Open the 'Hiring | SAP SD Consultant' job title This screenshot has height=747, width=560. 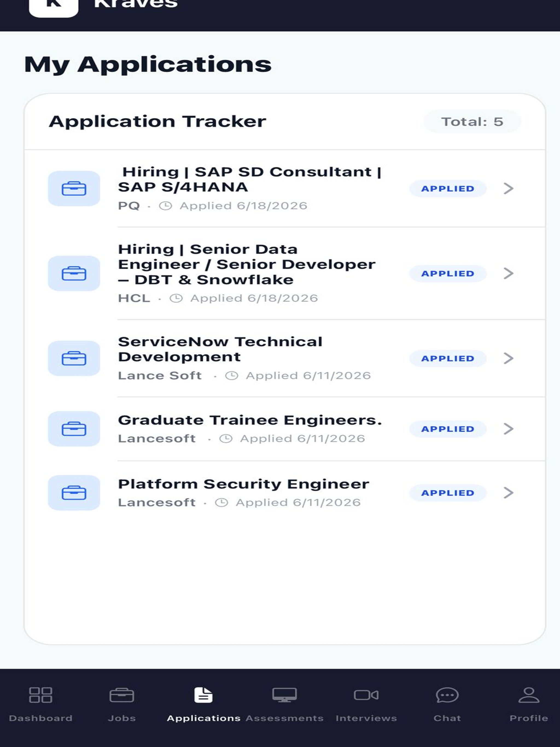pos(250,179)
